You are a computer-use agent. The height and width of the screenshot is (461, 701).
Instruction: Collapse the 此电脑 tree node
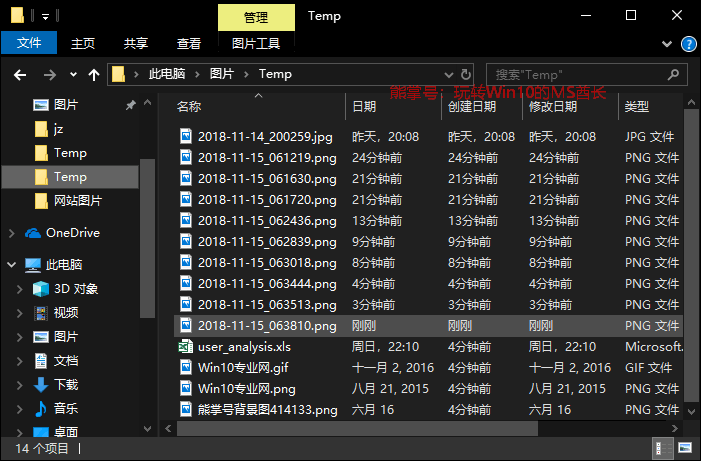pos(12,265)
